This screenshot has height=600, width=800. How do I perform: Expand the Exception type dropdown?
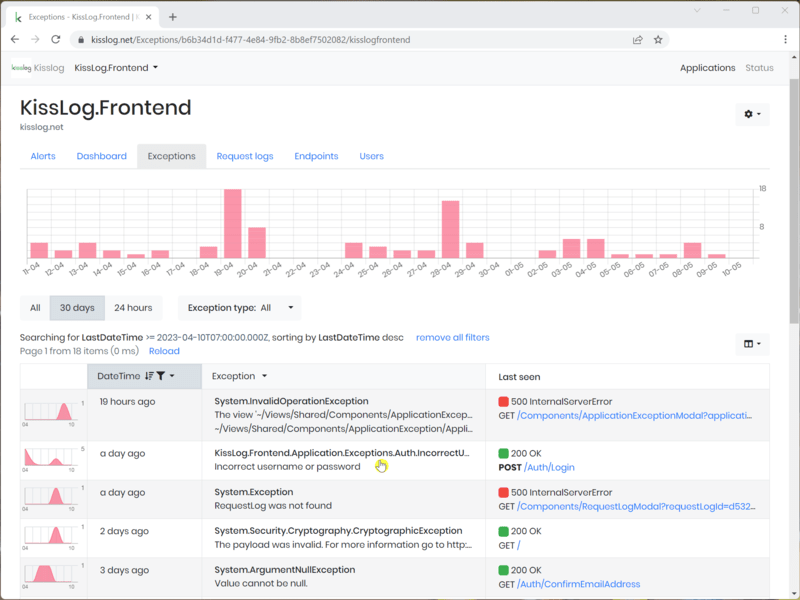pos(239,308)
